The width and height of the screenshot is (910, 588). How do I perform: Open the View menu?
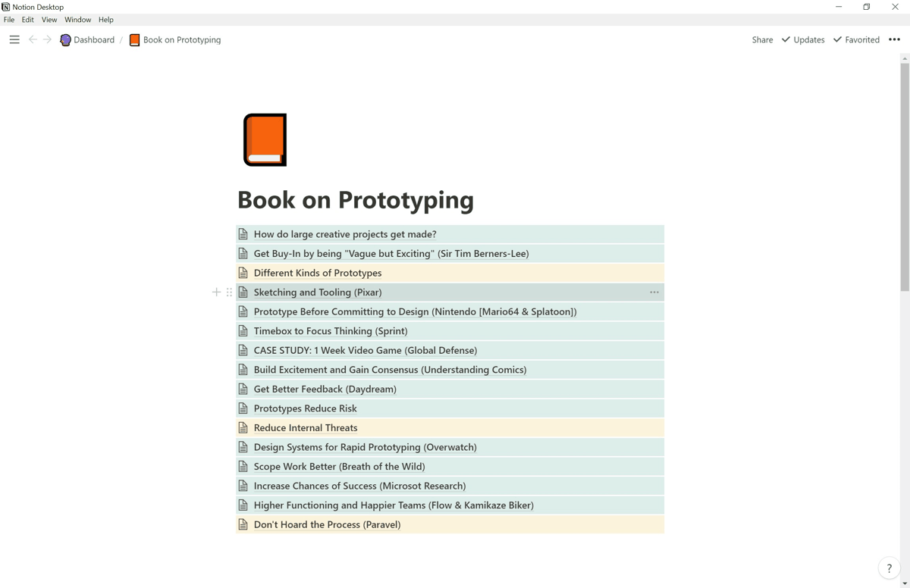(x=49, y=20)
